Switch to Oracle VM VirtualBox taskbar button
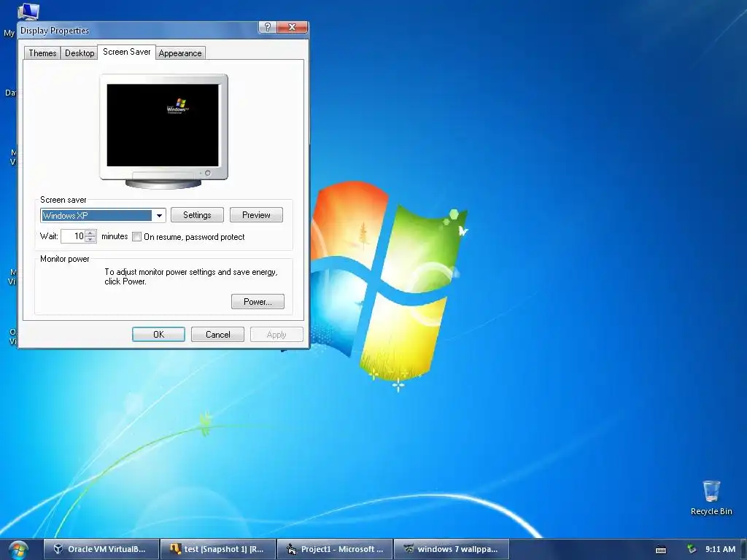Image resolution: width=747 pixels, height=560 pixels. [x=101, y=549]
